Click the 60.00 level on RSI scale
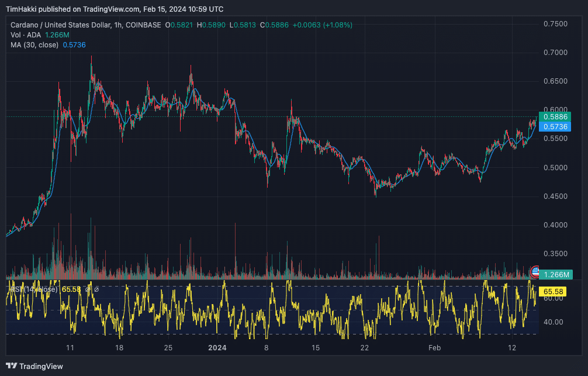 [x=553, y=298]
